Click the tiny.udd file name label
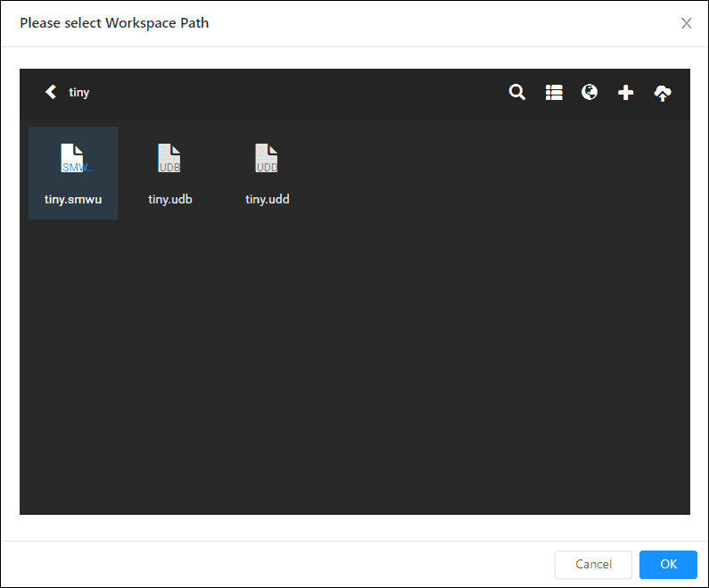Image resolution: width=709 pixels, height=588 pixels. (267, 199)
